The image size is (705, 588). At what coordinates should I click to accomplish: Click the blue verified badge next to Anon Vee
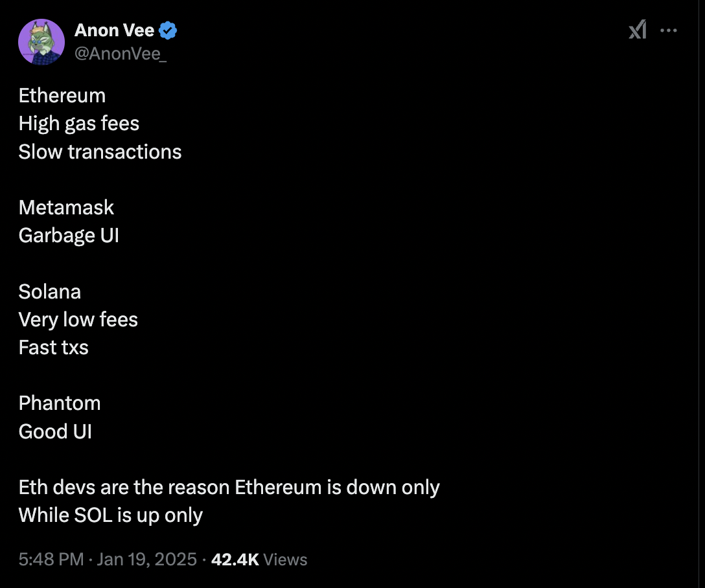pyautogui.click(x=167, y=29)
